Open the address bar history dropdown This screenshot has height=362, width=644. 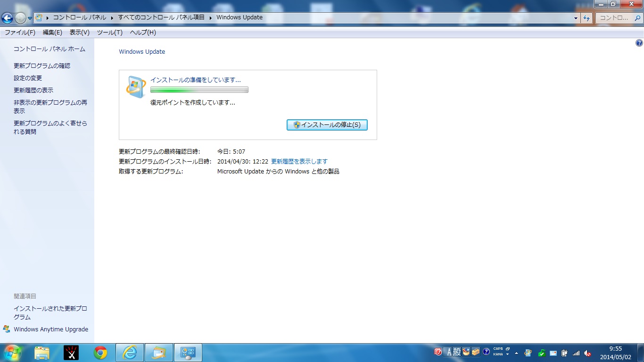click(x=576, y=18)
